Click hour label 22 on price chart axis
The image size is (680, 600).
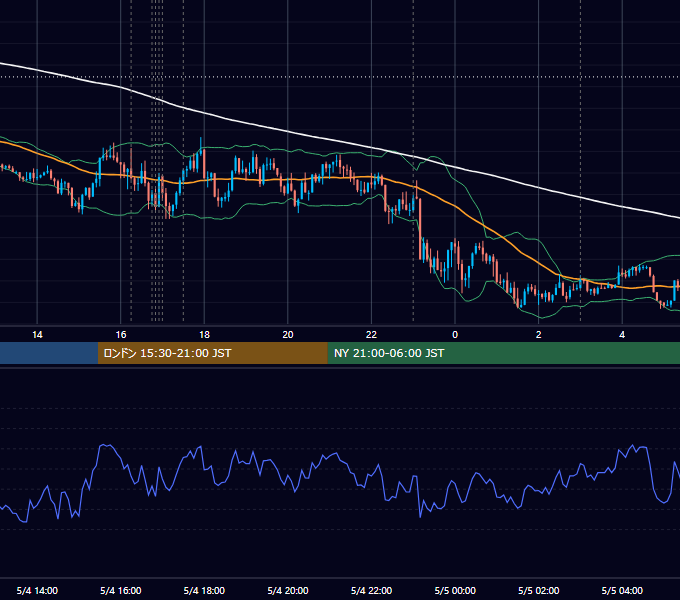point(372,335)
